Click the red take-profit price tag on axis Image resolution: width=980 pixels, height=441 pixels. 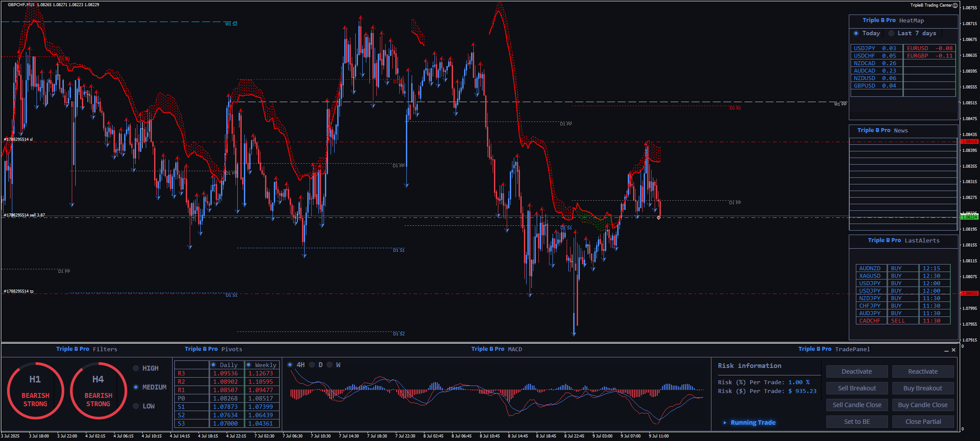pos(969,293)
